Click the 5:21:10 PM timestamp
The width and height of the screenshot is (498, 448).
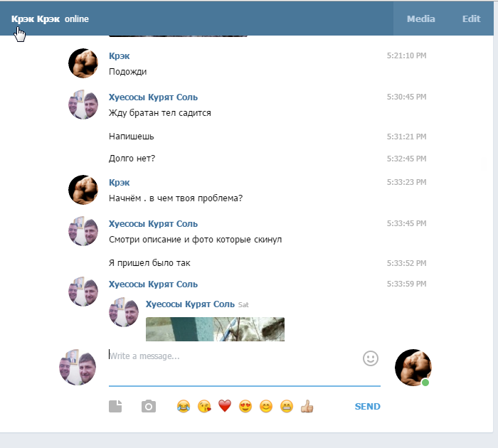(406, 56)
